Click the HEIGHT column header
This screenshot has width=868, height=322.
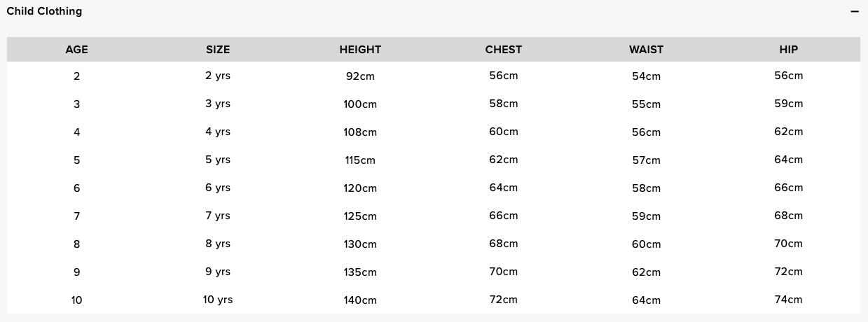(x=360, y=50)
